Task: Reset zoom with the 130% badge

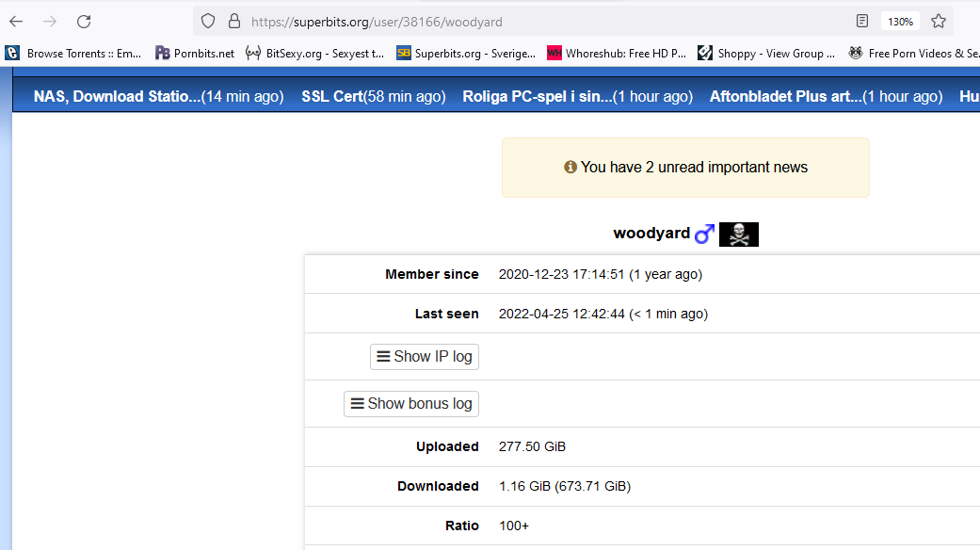Action: coord(900,22)
